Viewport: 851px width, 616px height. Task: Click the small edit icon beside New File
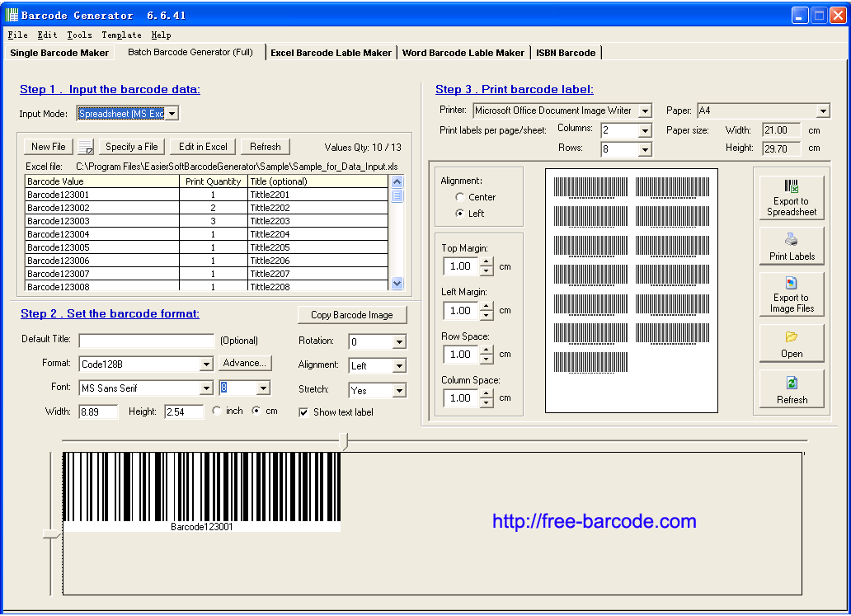coord(86,147)
